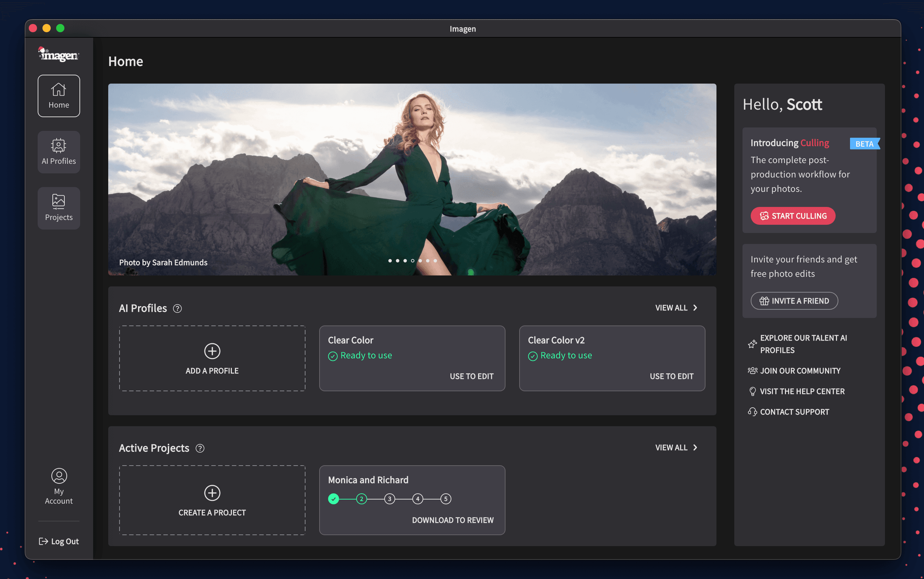Click the Invite a Friend button

(x=794, y=301)
